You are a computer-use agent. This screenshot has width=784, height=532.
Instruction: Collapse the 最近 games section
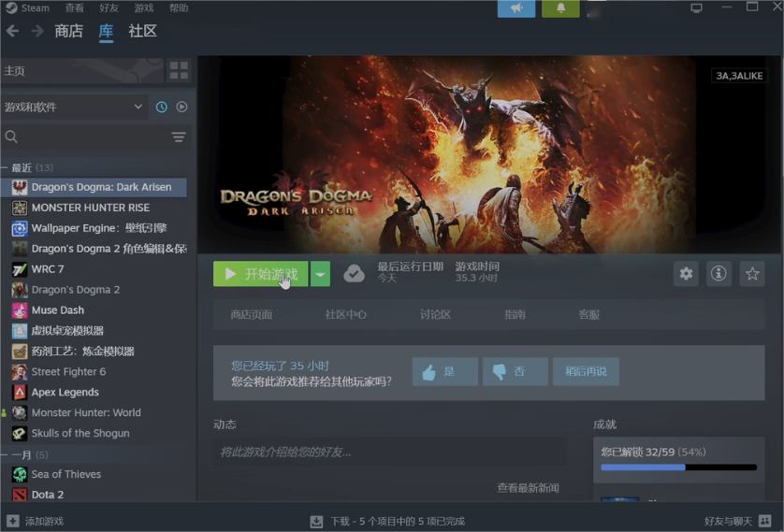click(6, 168)
